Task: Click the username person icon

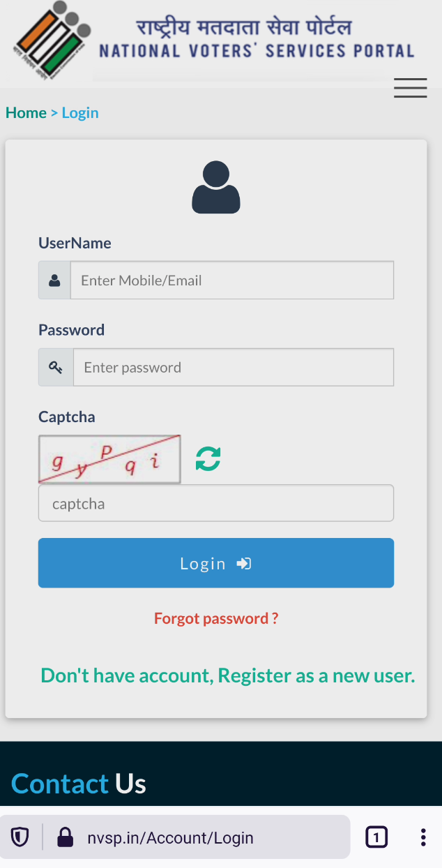Action: click(x=54, y=279)
